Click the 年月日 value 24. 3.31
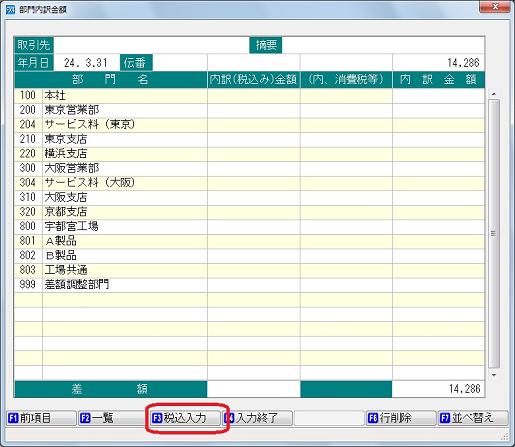The height and width of the screenshot is (447, 515). pos(86,63)
